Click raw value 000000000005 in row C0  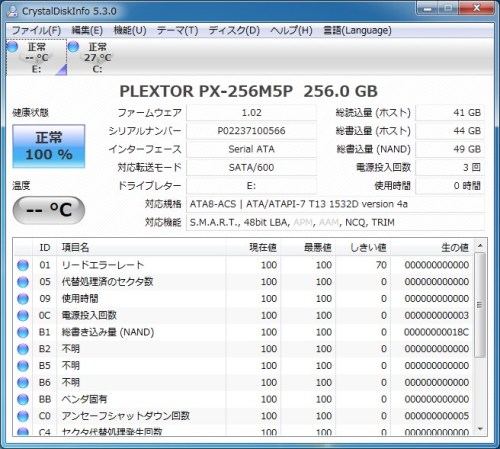point(437,416)
